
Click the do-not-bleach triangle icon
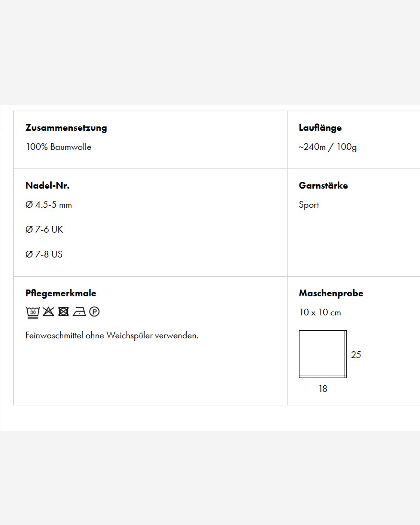click(48, 311)
